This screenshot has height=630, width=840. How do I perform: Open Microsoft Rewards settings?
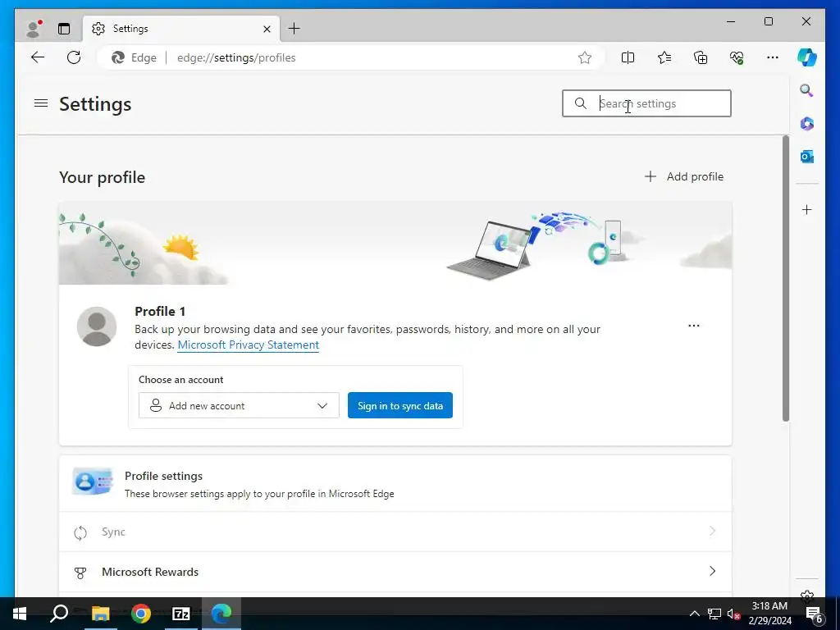point(395,572)
